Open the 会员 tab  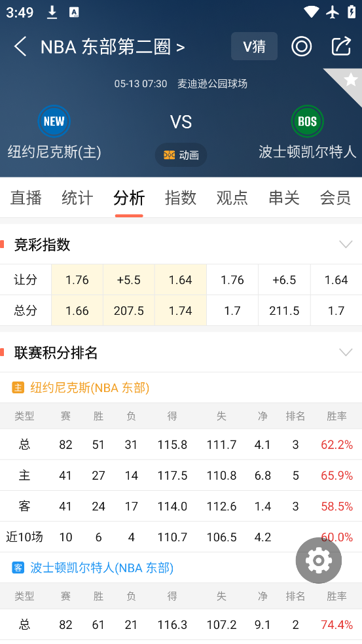pyautogui.click(x=335, y=198)
